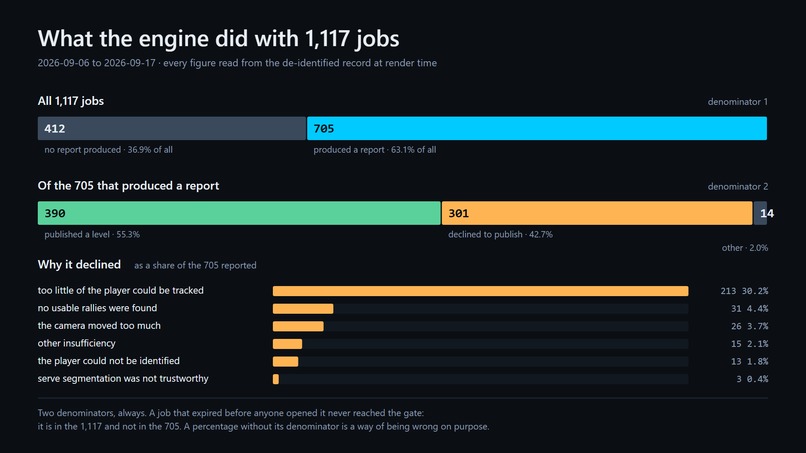This screenshot has height=453, width=806.
Task: Click the 'denominator 2' label
Action: coord(738,186)
